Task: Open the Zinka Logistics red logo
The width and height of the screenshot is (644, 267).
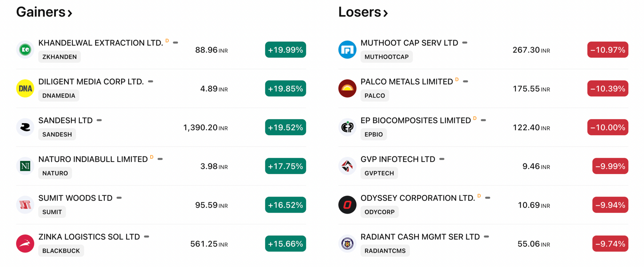Action: (25, 244)
